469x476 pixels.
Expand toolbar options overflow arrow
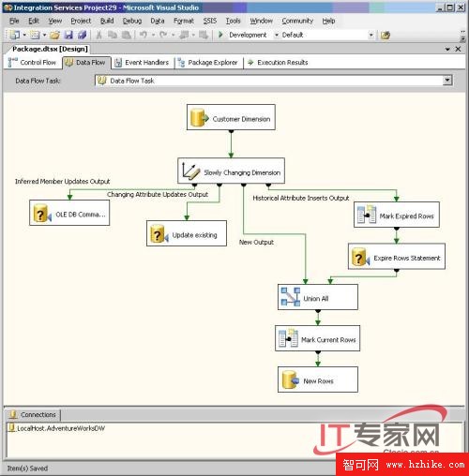(462, 36)
